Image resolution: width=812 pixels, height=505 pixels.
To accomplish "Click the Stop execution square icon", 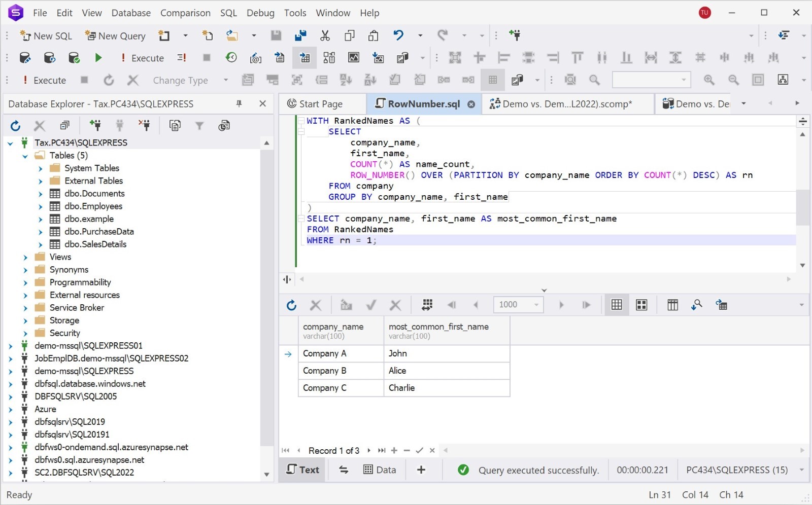I will point(207,58).
